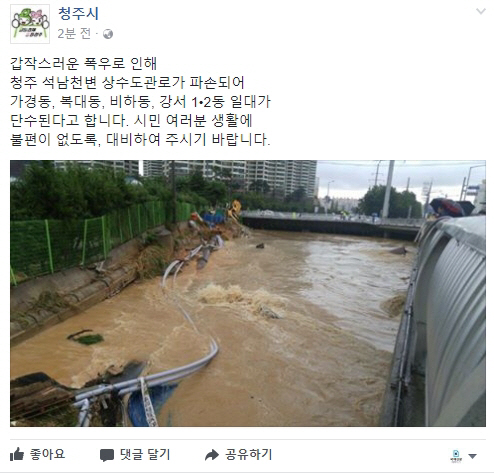Click the thumbs-up like icon
This screenshot has height=473, width=494.
tap(17, 454)
